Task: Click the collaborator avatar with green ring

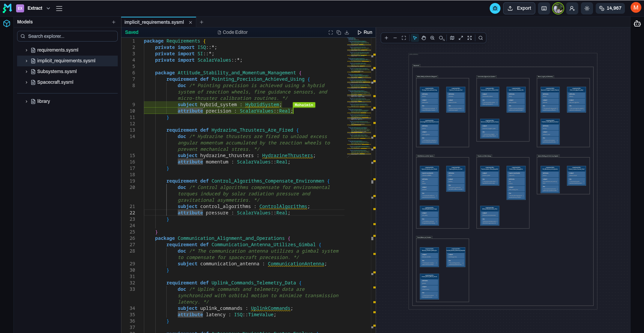Action: (558, 8)
